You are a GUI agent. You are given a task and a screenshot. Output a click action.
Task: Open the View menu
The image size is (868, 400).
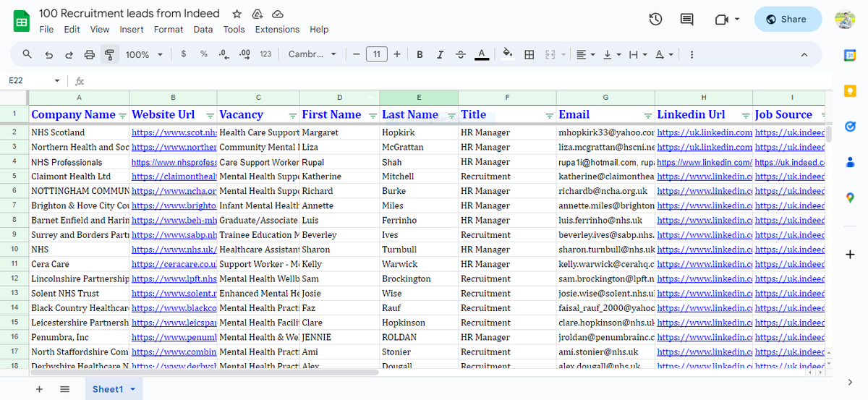(x=100, y=30)
